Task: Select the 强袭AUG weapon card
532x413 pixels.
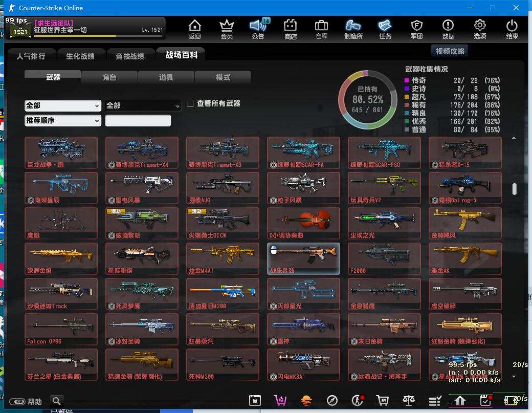Action: point(223,188)
